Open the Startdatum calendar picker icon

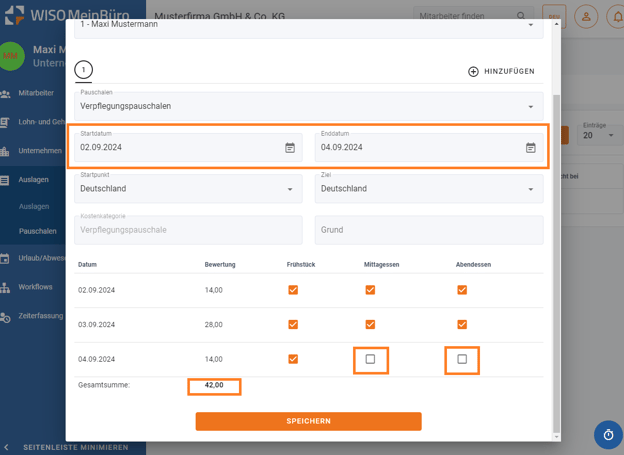[290, 148]
